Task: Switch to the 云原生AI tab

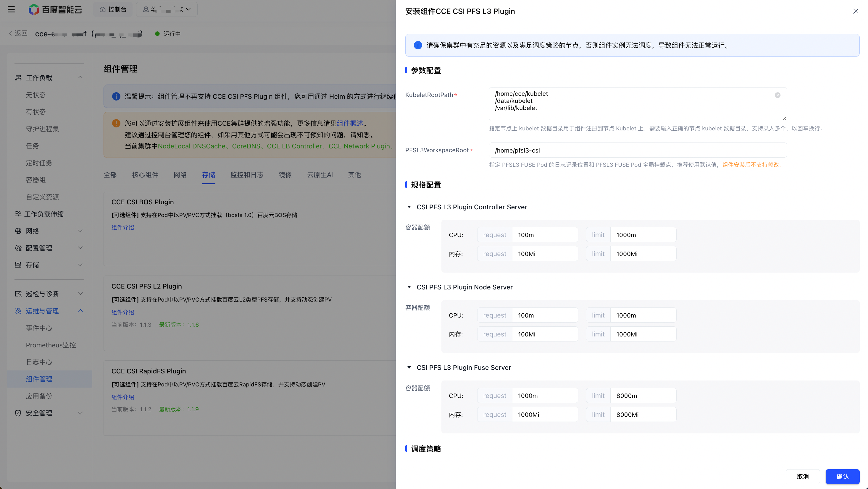Action: tap(320, 175)
